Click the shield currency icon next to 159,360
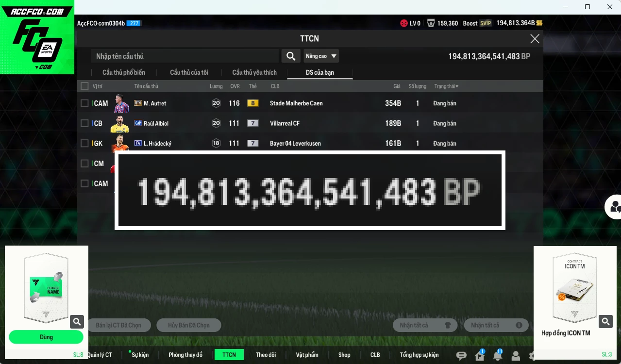The image size is (621, 364). tap(431, 23)
